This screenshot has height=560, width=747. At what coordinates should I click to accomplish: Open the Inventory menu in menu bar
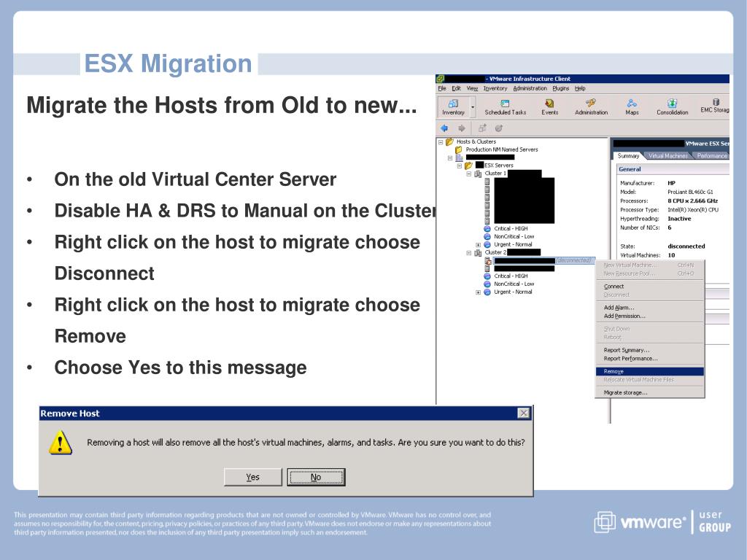(495, 88)
